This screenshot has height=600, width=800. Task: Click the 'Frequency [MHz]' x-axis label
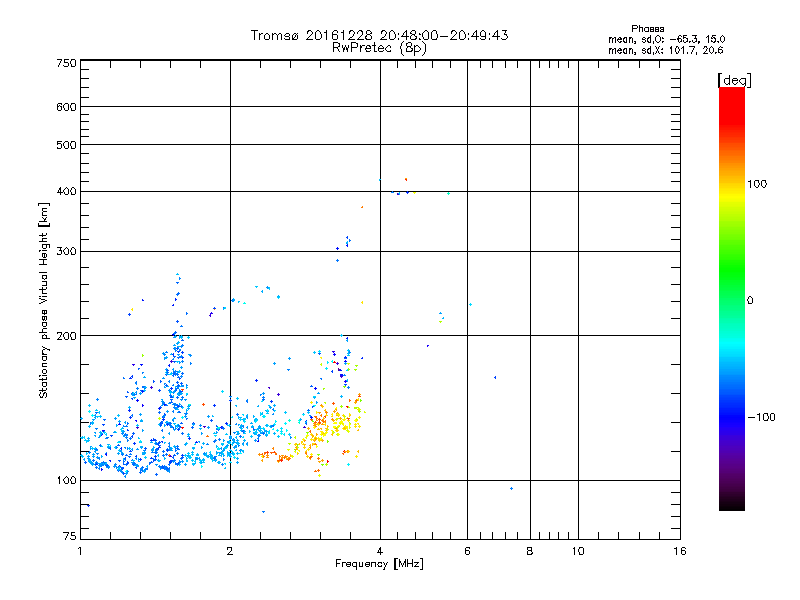pos(379,564)
